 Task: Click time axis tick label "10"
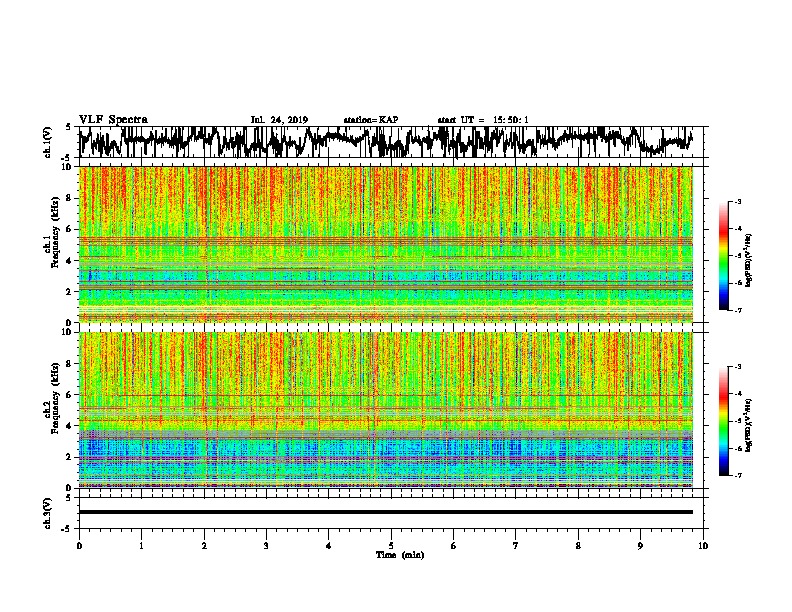[703, 545]
